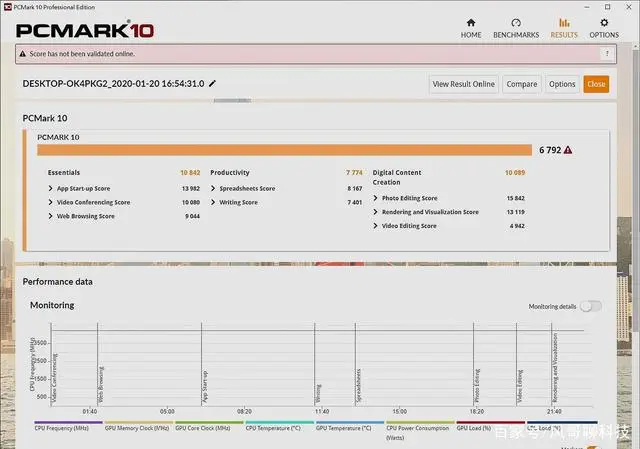Click the PCMark title bar app icon
Image resolution: width=640 pixels, height=449 pixels.
[x=7, y=7]
